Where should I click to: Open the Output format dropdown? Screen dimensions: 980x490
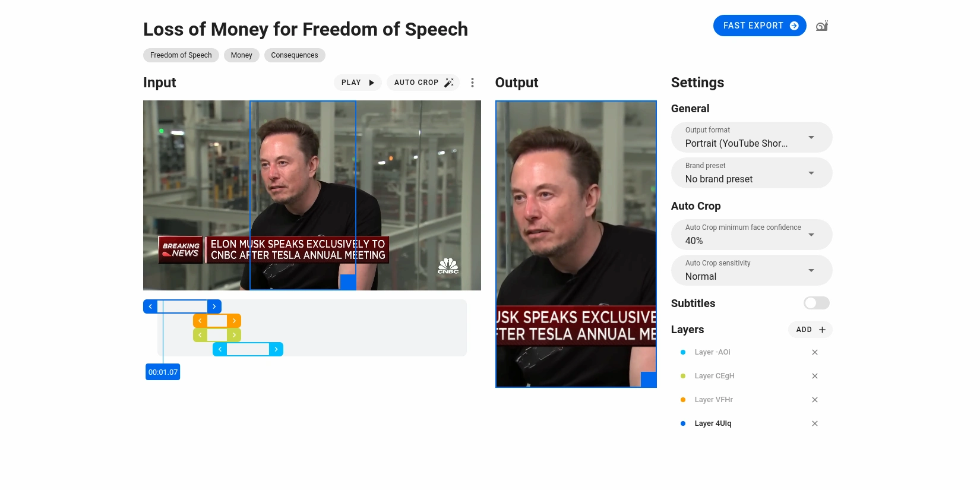click(751, 137)
